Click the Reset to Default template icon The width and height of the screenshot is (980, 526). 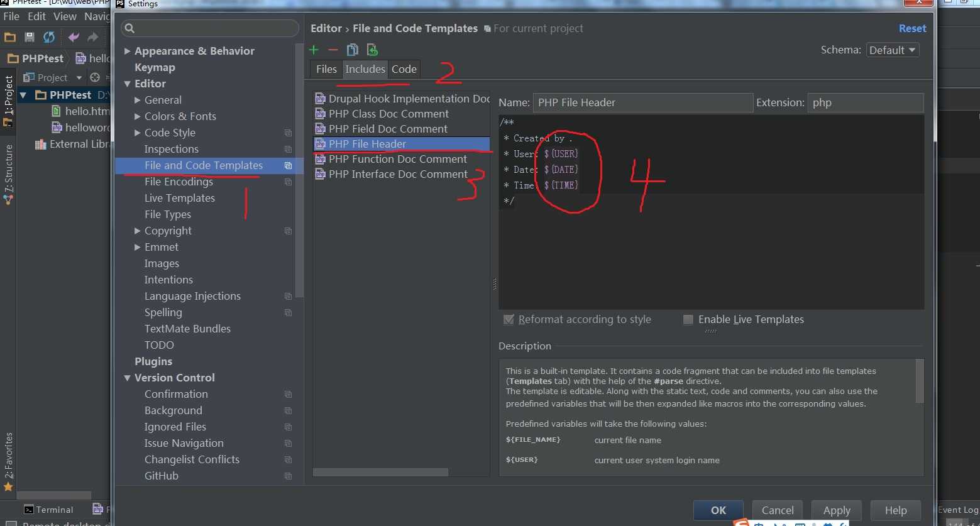click(x=372, y=50)
